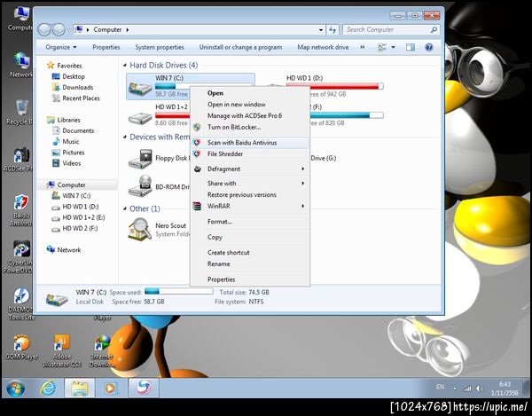532x416 pixels.
Task: Expand the Share with submenu
Action: click(x=302, y=184)
